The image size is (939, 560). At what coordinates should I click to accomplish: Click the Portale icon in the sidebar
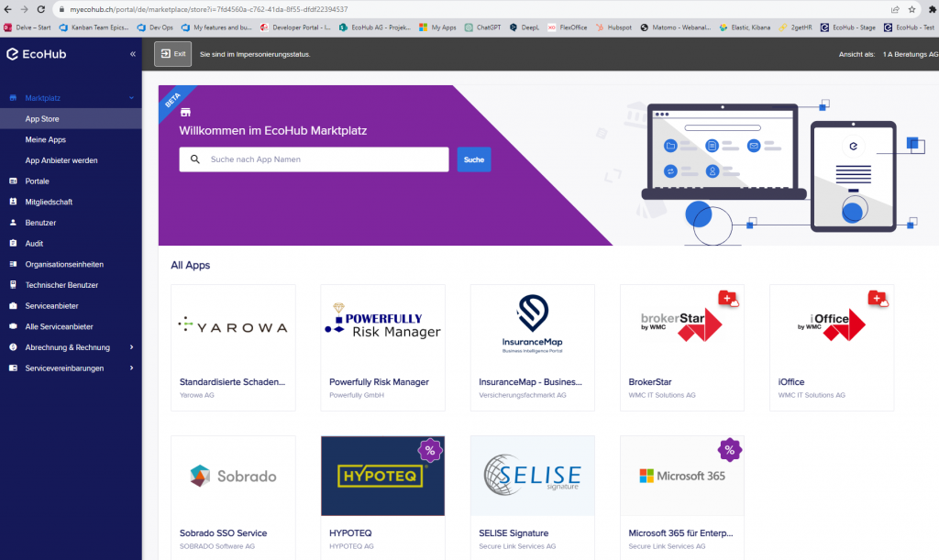(13, 181)
